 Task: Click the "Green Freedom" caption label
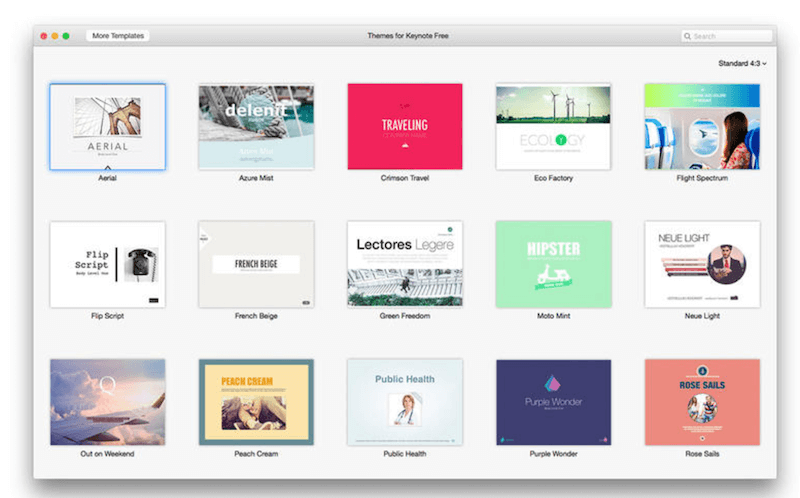pyautogui.click(x=405, y=316)
